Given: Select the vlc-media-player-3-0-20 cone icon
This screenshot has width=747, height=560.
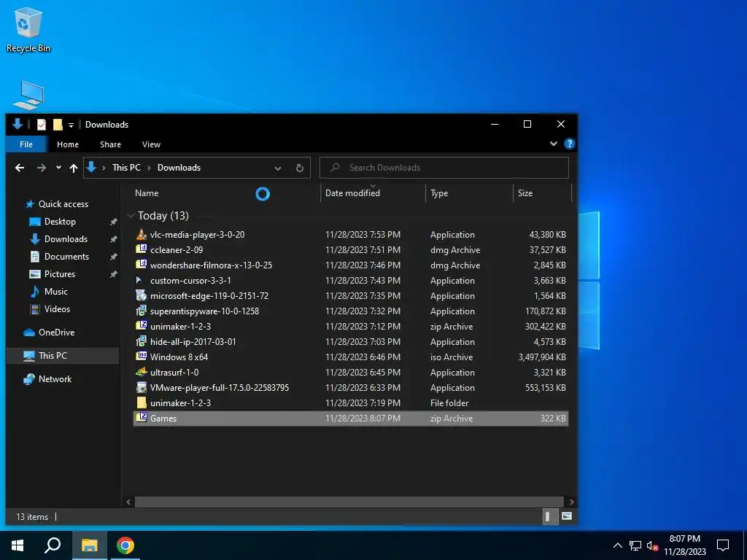Looking at the screenshot, I should [x=141, y=234].
